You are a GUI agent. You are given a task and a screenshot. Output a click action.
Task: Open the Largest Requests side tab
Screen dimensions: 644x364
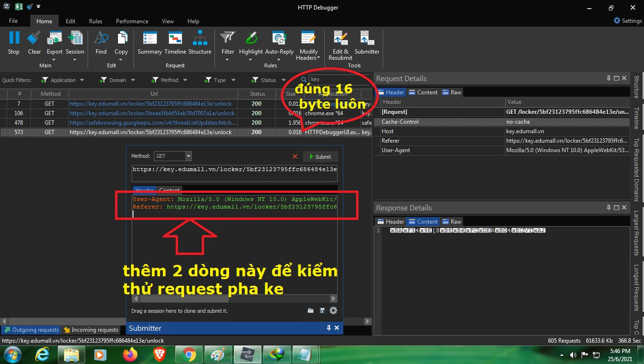click(636, 233)
